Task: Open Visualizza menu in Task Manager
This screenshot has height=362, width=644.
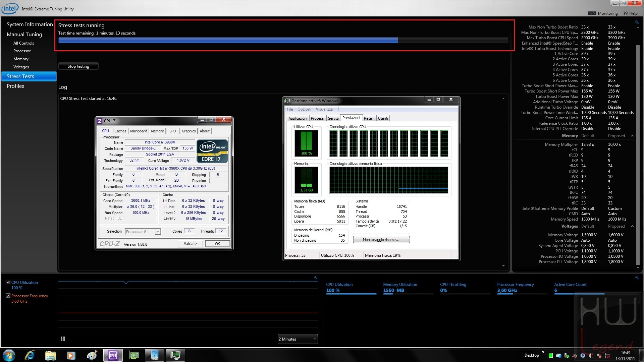Action: 324,109
